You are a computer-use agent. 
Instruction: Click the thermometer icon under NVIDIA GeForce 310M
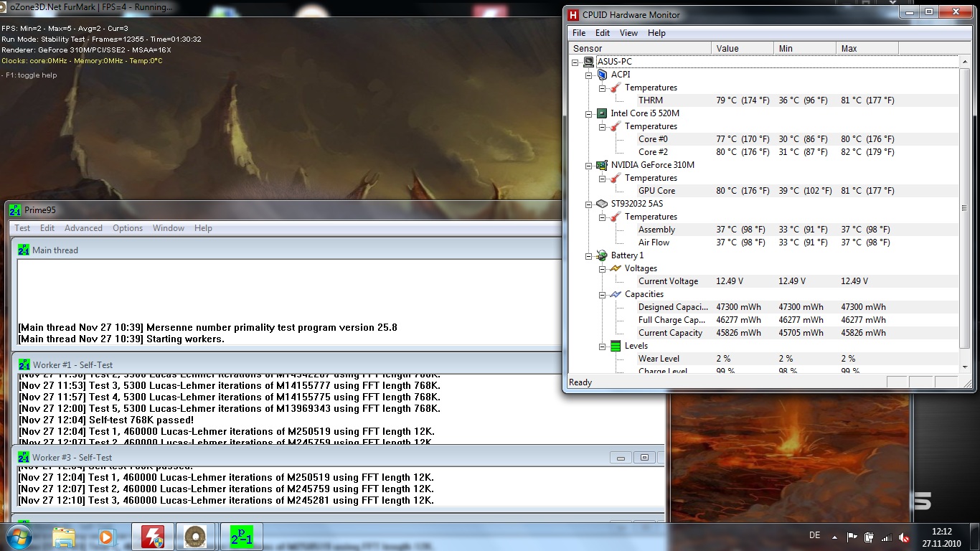point(616,178)
